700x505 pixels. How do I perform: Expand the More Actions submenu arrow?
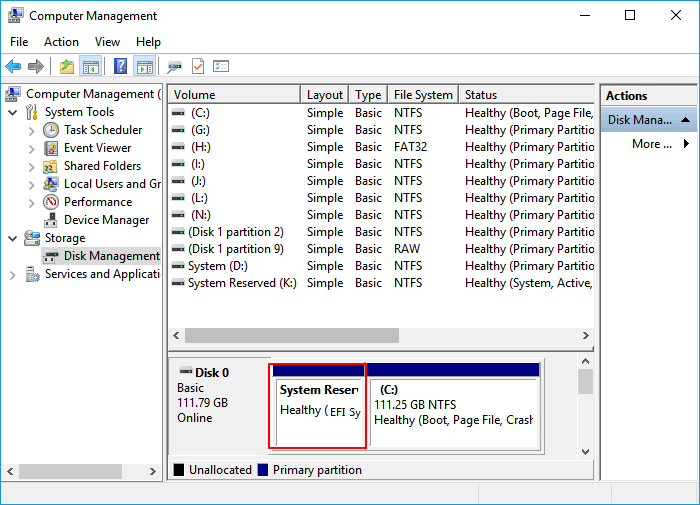point(686,144)
